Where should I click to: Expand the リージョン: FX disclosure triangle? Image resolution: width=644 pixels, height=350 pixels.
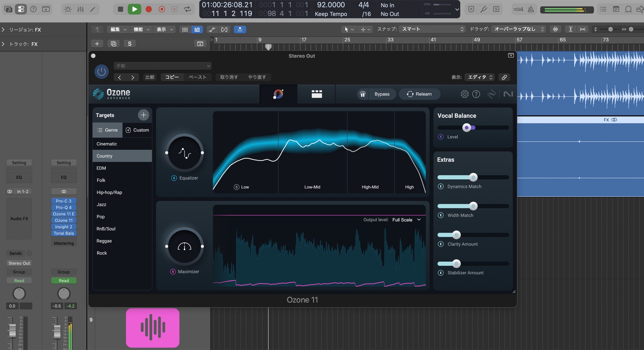pyautogui.click(x=3, y=30)
